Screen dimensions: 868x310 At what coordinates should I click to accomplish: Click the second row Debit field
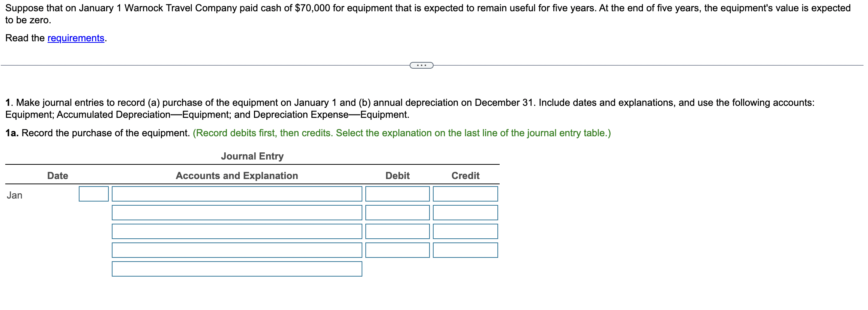tap(397, 212)
